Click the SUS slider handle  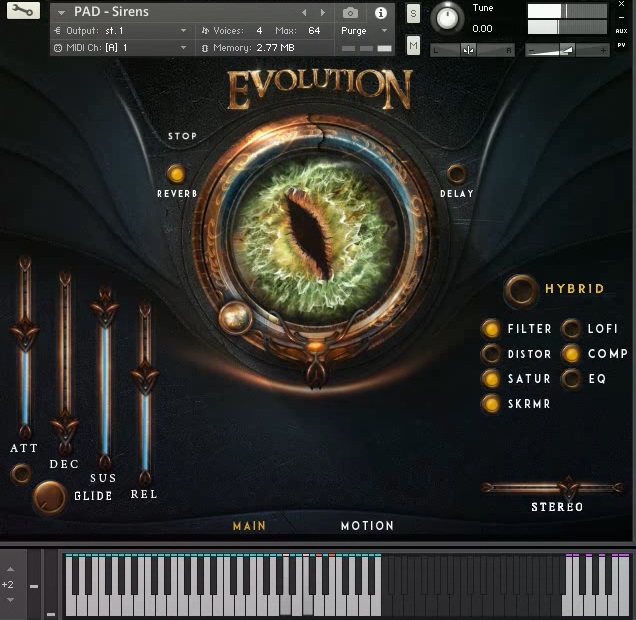105,310
